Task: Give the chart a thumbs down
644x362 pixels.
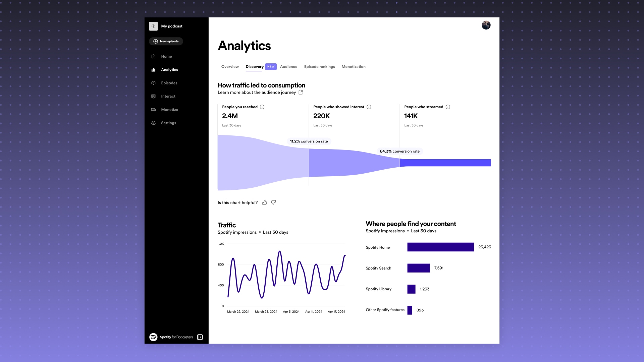Action: tap(273, 202)
